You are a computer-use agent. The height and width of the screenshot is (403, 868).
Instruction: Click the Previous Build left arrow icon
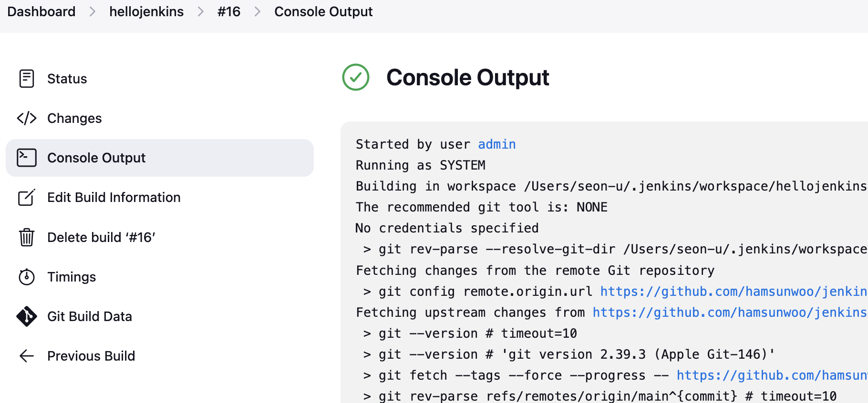(x=27, y=356)
